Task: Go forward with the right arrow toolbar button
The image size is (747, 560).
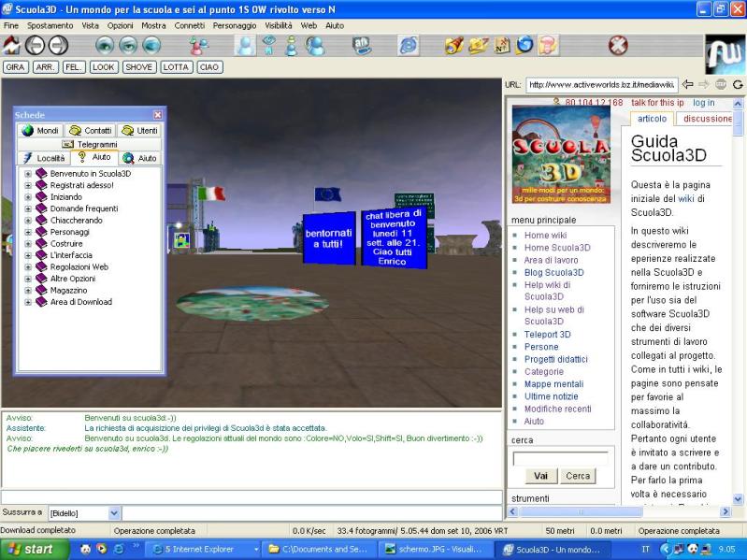Action: (x=59, y=45)
